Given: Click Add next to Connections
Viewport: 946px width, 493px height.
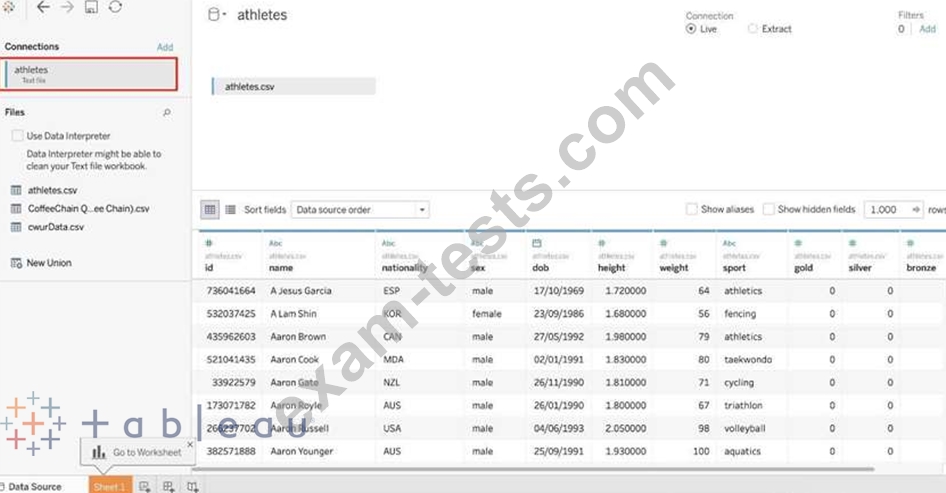Looking at the screenshot, I should [x=165, y=47].
